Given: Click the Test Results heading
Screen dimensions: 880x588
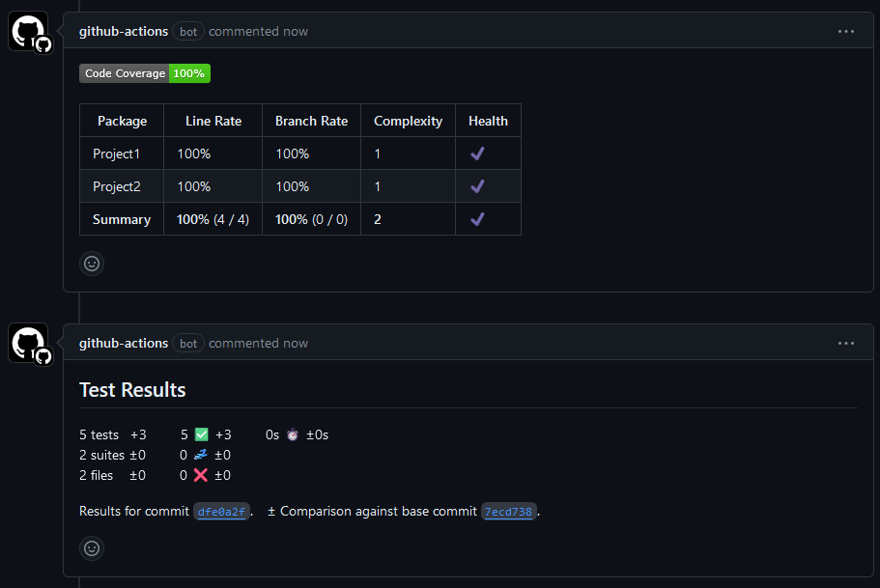Looking at the screenshot, I should click(132, 390).
